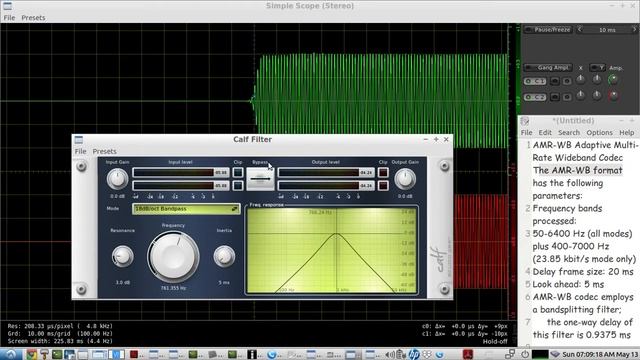Toggle first small button right of C 1
The height and width of the screenshot is (360, 640).
click(554, 81)
